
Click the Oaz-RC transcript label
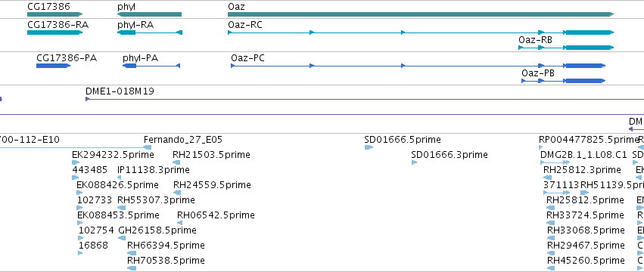(x=245, y=25)
